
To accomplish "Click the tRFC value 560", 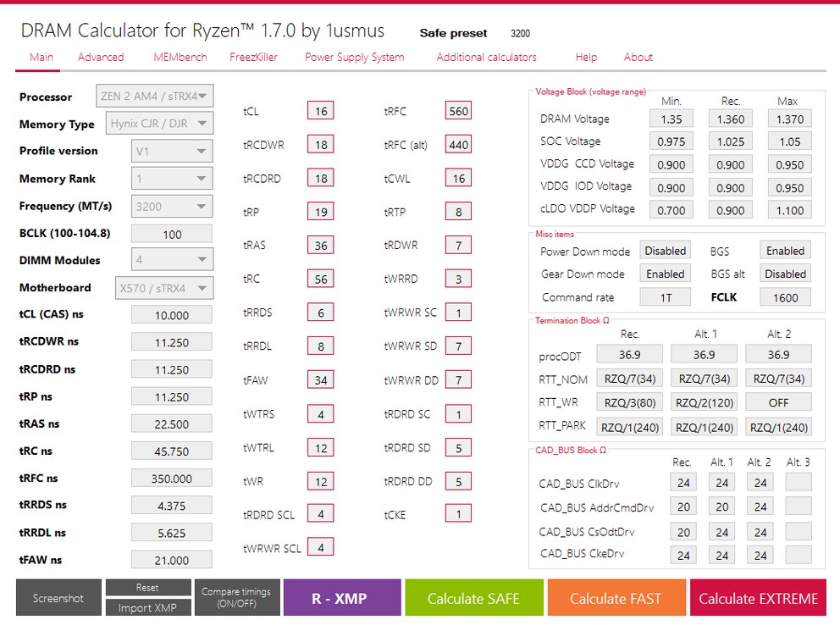I will pos(459,111).
